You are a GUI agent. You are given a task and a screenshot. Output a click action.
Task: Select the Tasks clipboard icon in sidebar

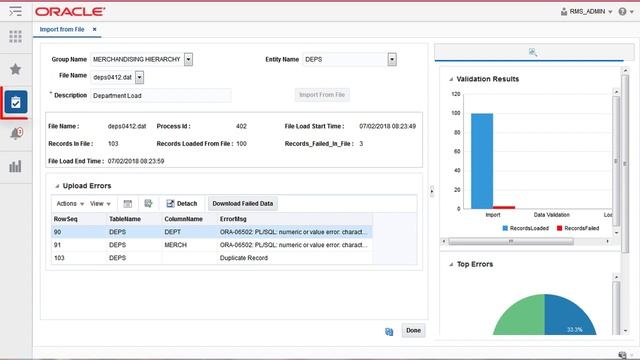[x=16, y=102]
